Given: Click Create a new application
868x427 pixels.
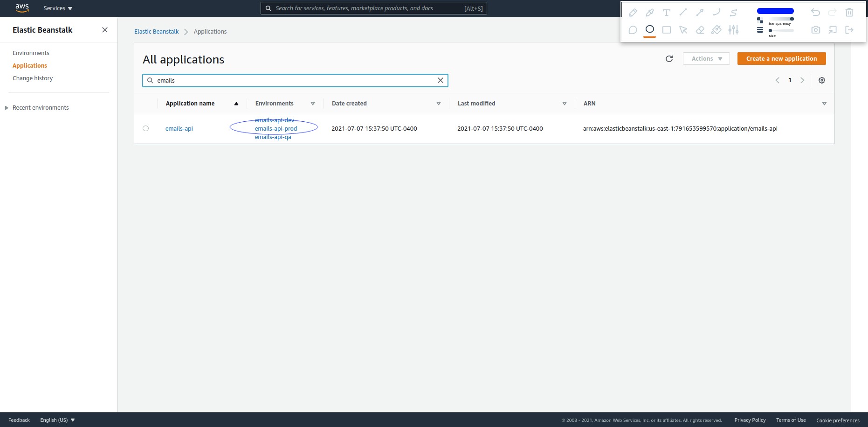Looking at the screenshot, I should click(x=781, y=59).
